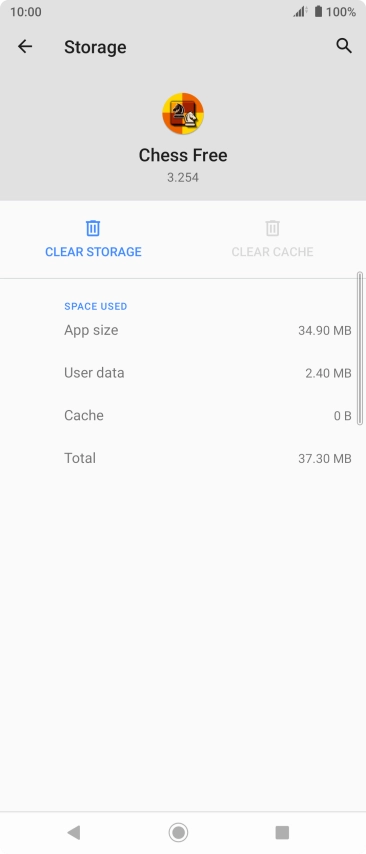Tap the recent apps square button
This screenshot has height=854, width=366.
point(282,832)
